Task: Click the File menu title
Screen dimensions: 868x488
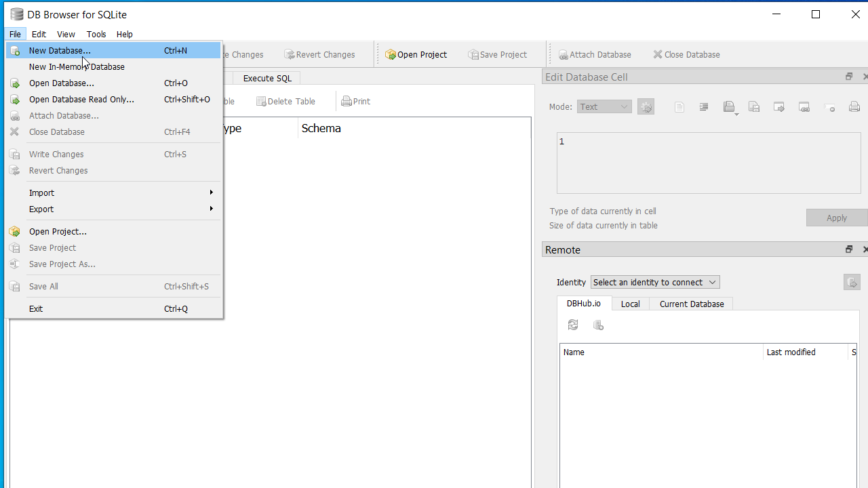Action: [15, 34]
